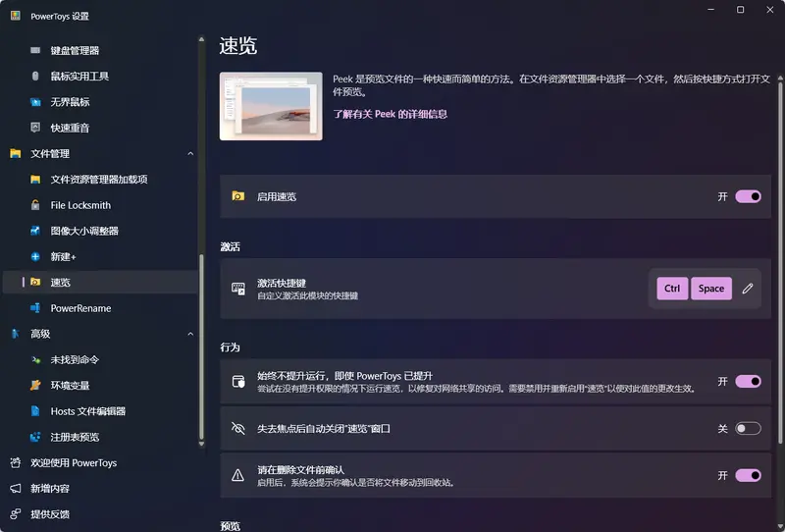Enable 失去焦点后自动关闭 toggle
Screen dimensions: 785x532
[748, 428]
